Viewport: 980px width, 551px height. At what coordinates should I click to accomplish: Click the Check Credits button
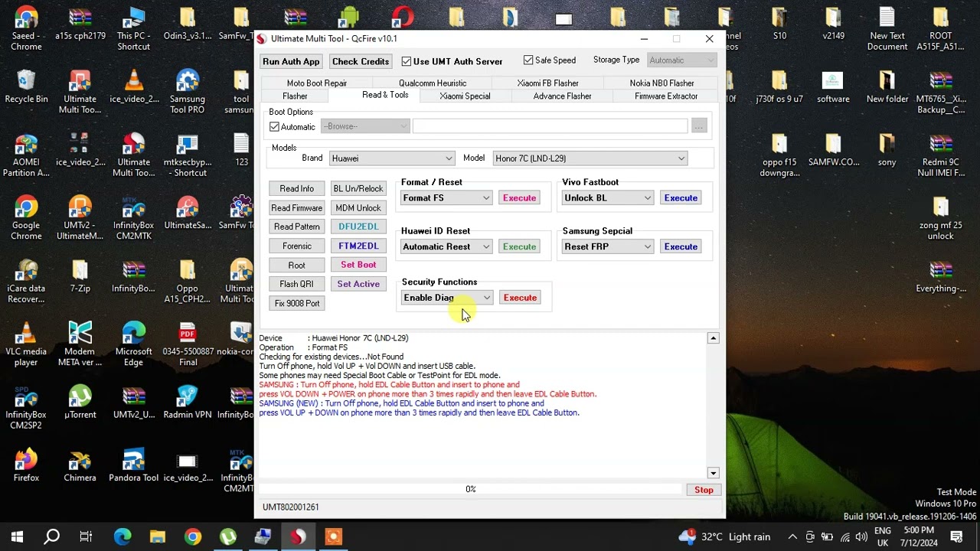point(361,61)
